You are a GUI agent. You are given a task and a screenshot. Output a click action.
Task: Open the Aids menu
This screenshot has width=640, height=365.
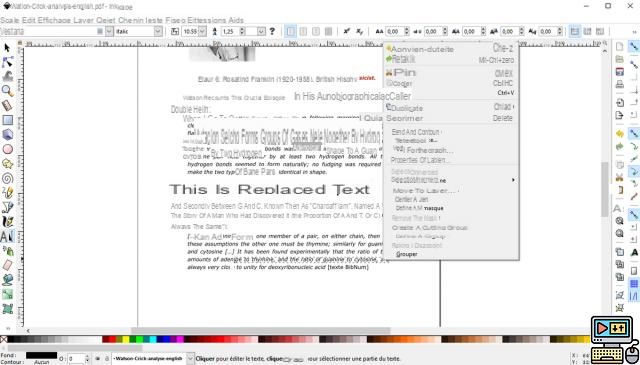pyautogui.click(x=236, y=20)
